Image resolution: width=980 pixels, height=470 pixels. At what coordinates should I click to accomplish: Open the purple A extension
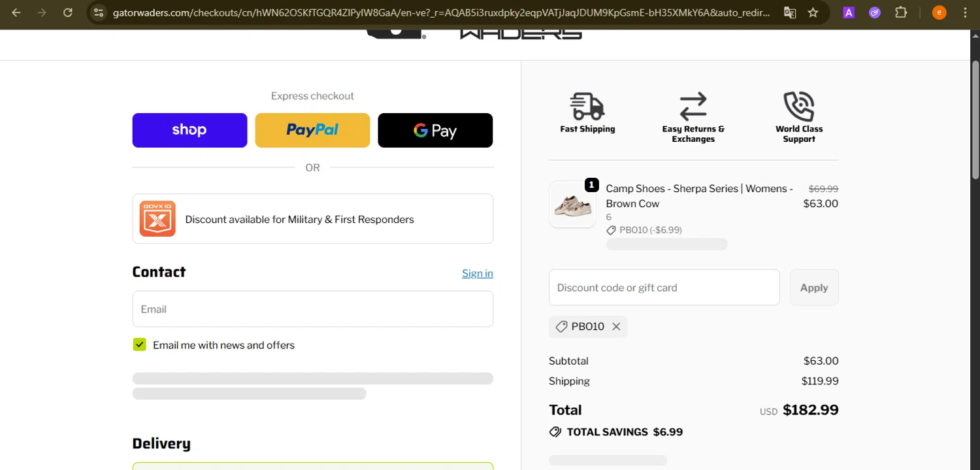click(849, 12)
